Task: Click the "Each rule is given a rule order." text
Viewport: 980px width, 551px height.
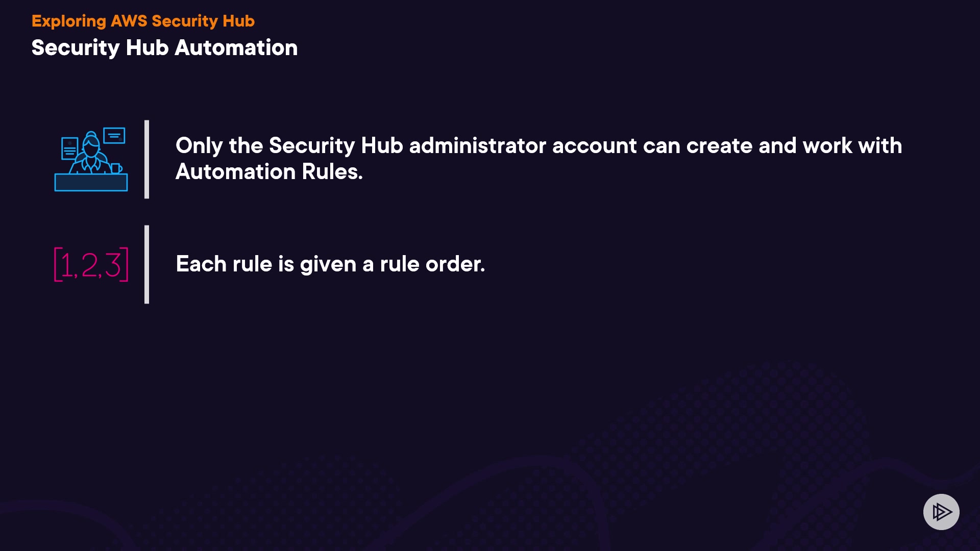Action: click(x=330, y=264)
